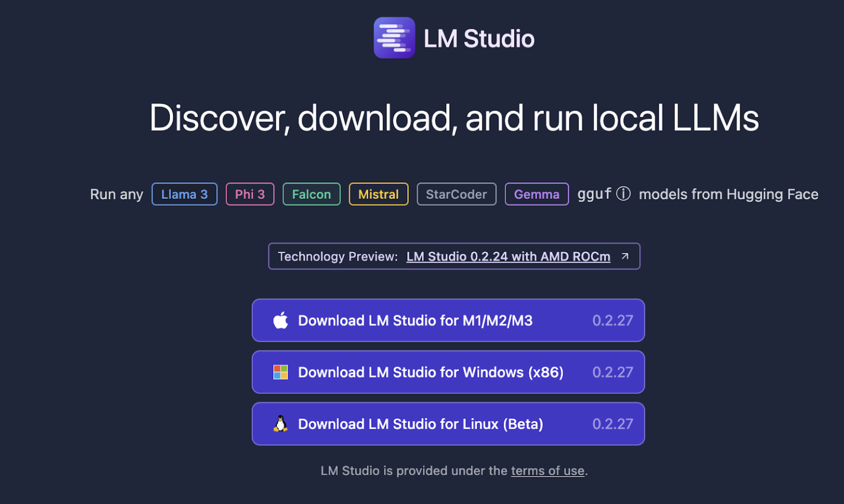Click the Windows icon on the x86 download
844x504 pixels.
pyautogui.click(x=280, y=372)
